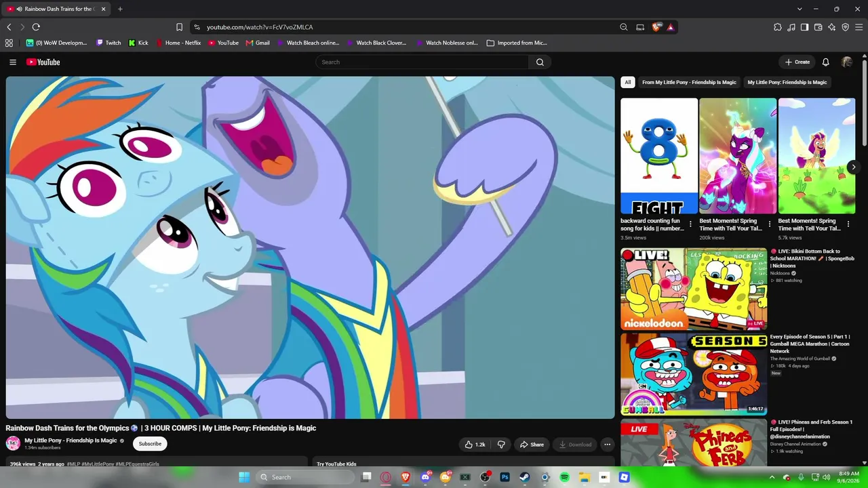The image size is (868, 488).
Task: Open the tab search dropdown arrow
Action: click(800, 9)
